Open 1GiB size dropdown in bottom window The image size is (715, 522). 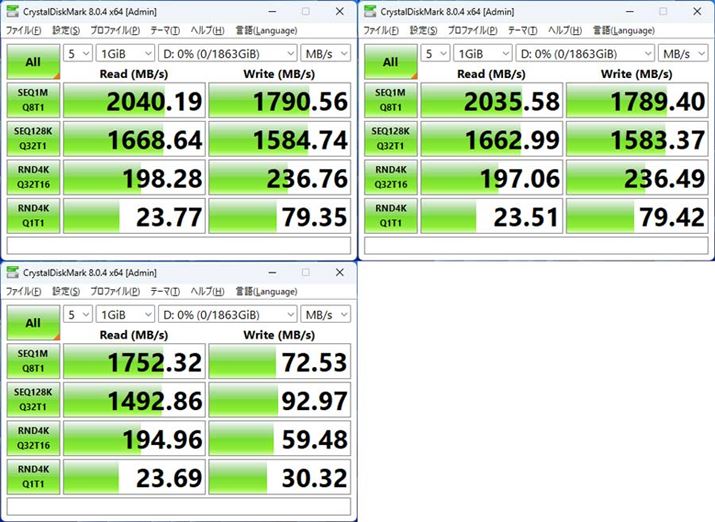click(x=125, y=315)
